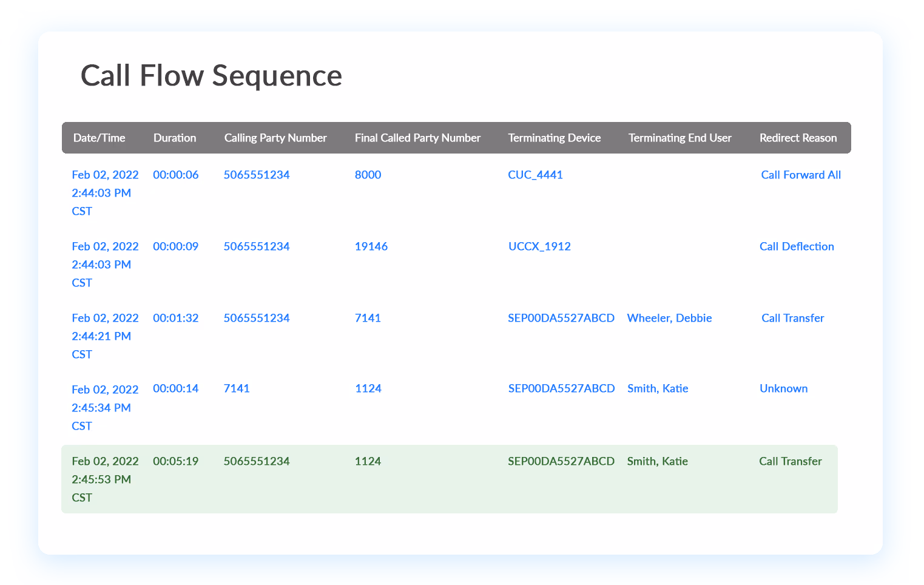Click Call Transfer in the Wheeler, Debbie row
The height and width of the screenshot is (585, 924).
(792, 318)
